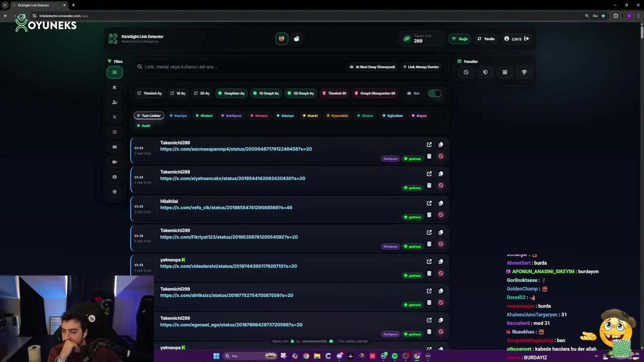Open the trophy panel under Paneller
The image size is (644, 362).
524,72
